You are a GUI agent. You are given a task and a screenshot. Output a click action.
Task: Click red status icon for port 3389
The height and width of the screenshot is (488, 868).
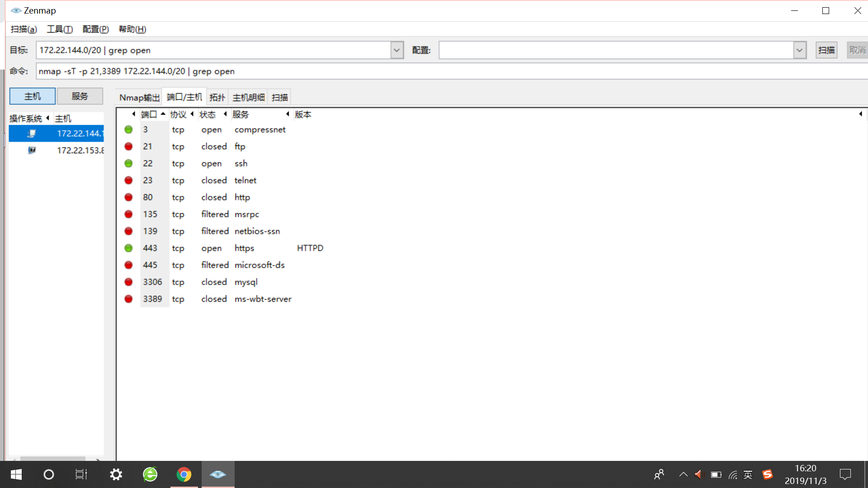click(128, 299)
